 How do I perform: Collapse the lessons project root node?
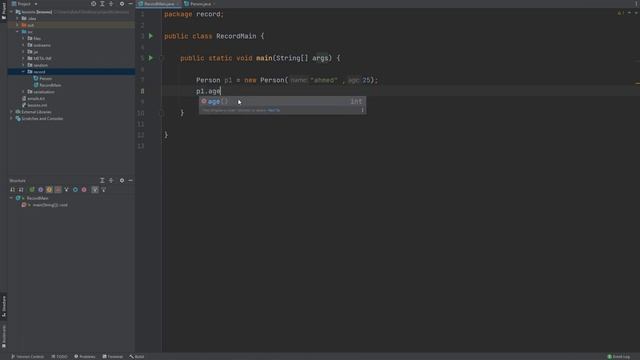pos(11,12)
